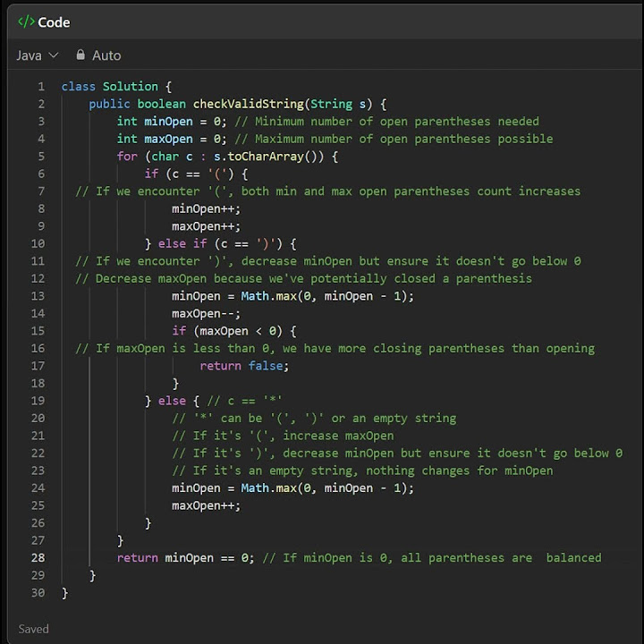Click 'class Solution {' on line 1
The image size is (644, 644).
[116, 87]
